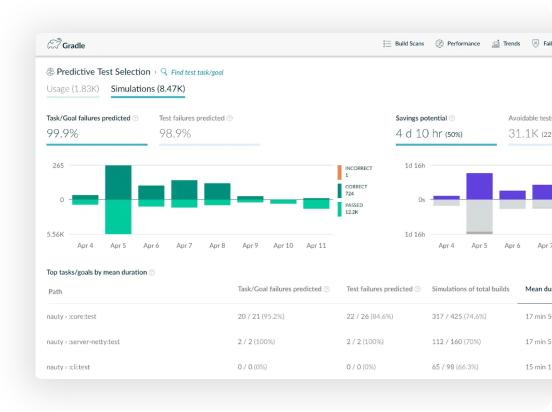Click the Apr 5 bar in failures chart
The width and height of the screenshot is (552, 412).
tap(118, 199)
